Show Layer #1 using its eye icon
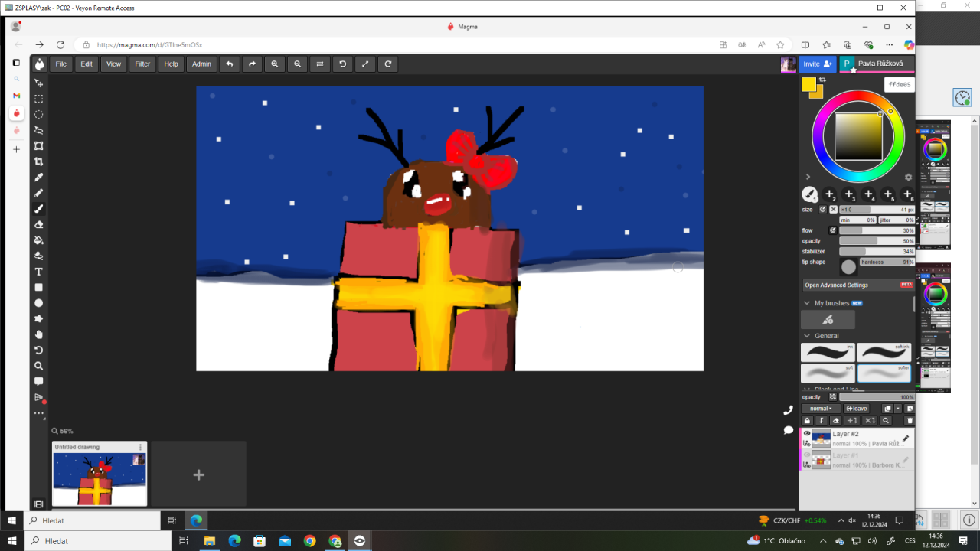The height and width of the screenshot is (551, 980). point(807,455)
